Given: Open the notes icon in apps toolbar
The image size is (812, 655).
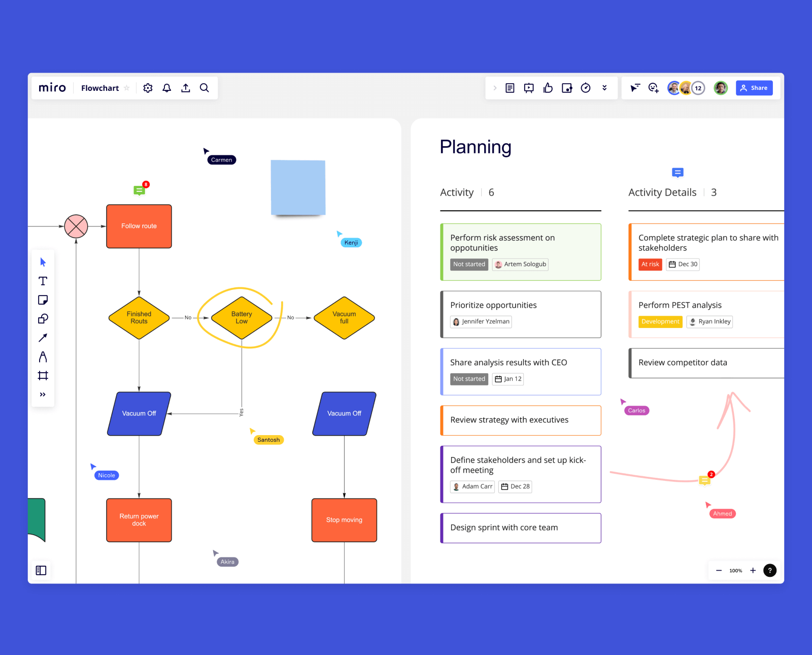Looking at the screenshot, I should tap(510, 88).
